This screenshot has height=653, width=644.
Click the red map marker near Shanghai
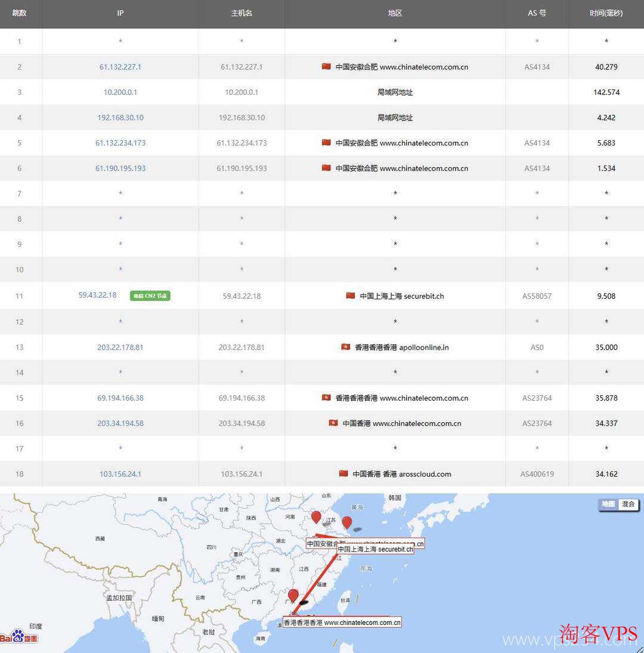pyautogui.click(x=347, y=522)
